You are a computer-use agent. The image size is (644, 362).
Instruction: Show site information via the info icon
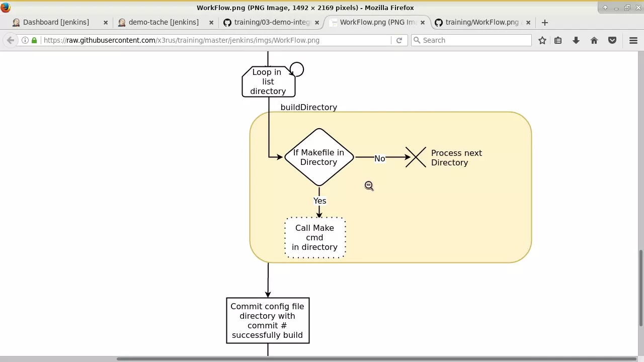(25, 40)
